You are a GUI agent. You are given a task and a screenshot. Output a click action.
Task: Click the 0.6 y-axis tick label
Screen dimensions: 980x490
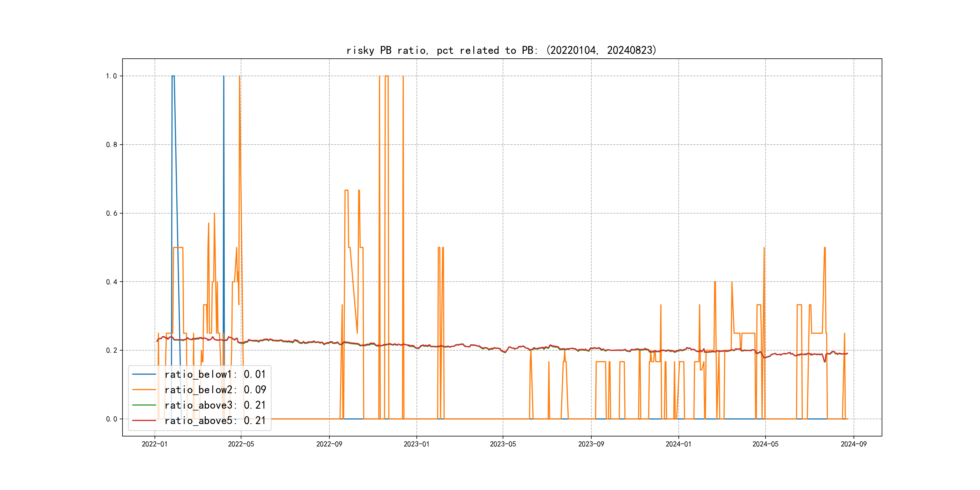(x=111, y=213)
